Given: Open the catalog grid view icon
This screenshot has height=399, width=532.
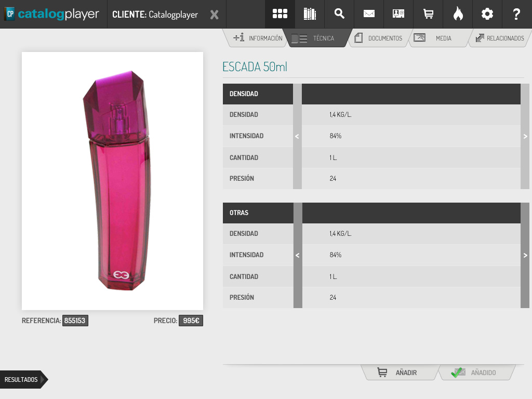Looking at the screenshot, I should tap(280, 14).
